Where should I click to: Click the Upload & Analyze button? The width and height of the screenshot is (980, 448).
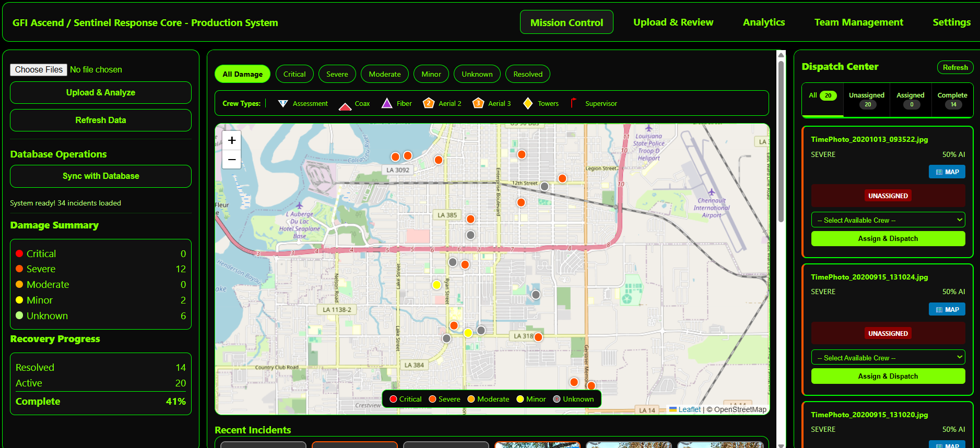coord(101,93)
